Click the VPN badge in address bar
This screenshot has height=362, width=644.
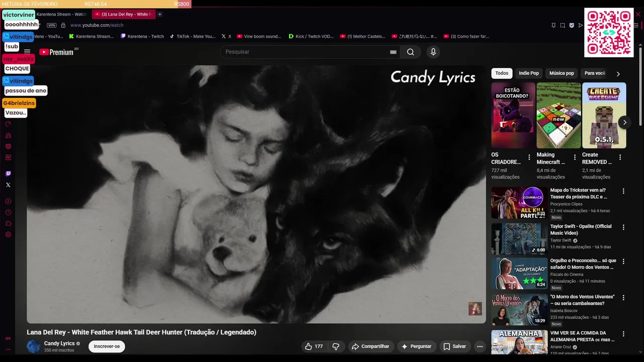coord(51,25)
